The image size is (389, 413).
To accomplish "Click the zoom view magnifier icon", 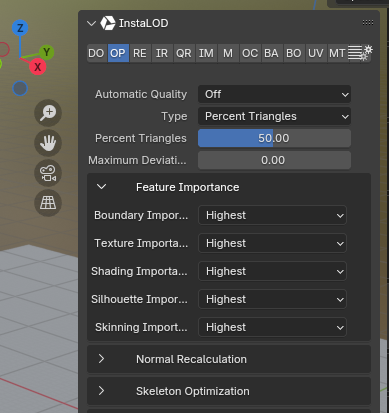I will [x=48, y=113].
